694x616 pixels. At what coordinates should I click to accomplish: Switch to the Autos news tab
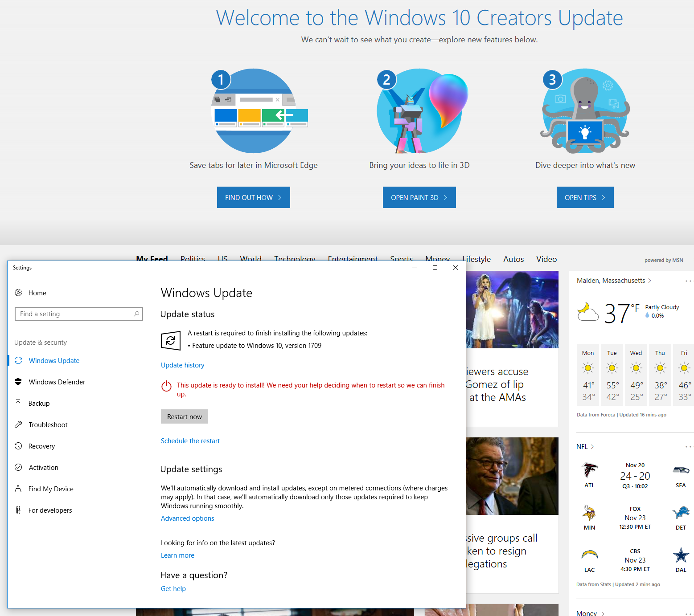[513, 259]
